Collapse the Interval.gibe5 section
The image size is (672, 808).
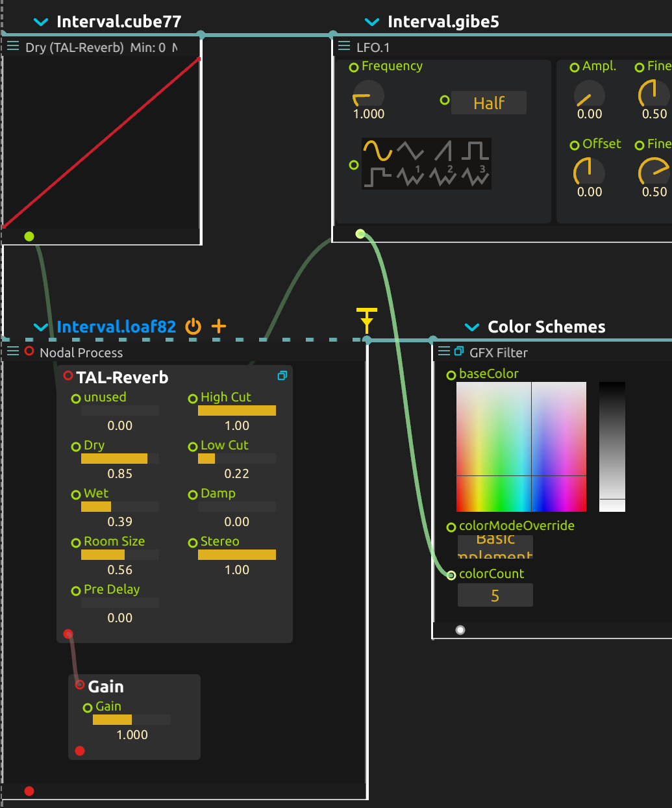[372, 22]
